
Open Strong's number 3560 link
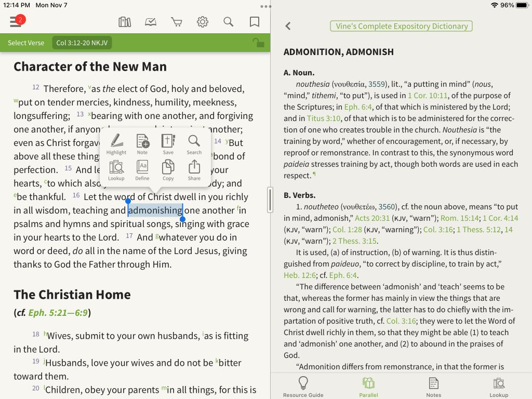tap(387, 207)
